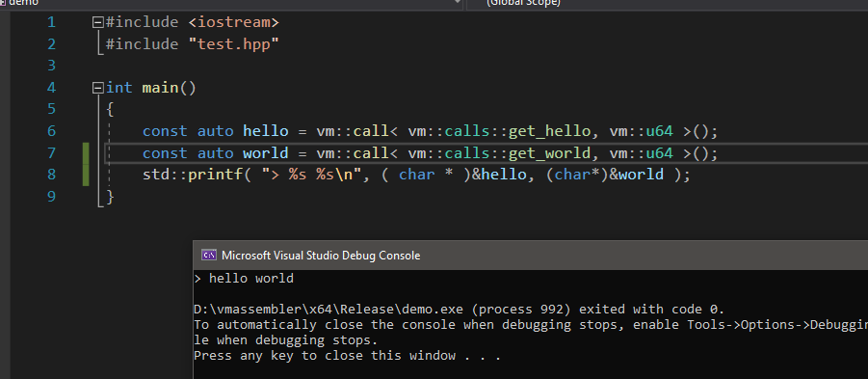Collapse the main() function block

click(x=98, y=88)
